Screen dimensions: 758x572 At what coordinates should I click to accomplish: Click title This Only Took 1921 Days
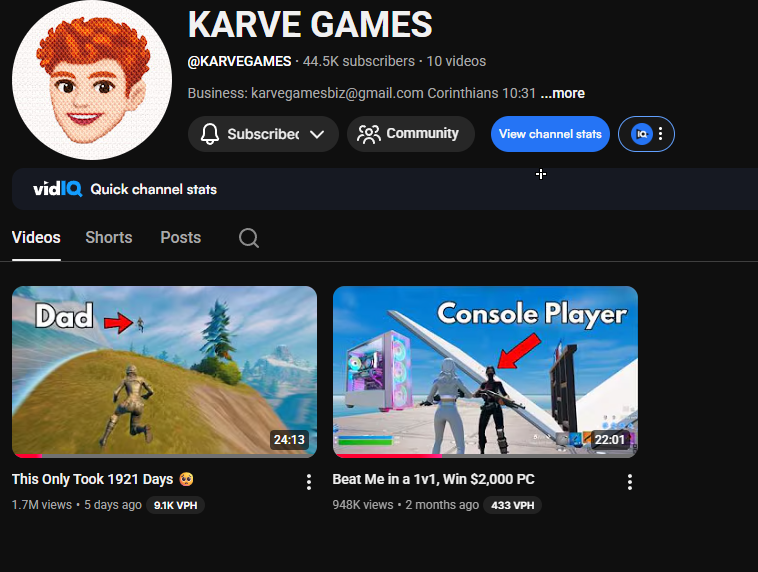click(102, 479)
